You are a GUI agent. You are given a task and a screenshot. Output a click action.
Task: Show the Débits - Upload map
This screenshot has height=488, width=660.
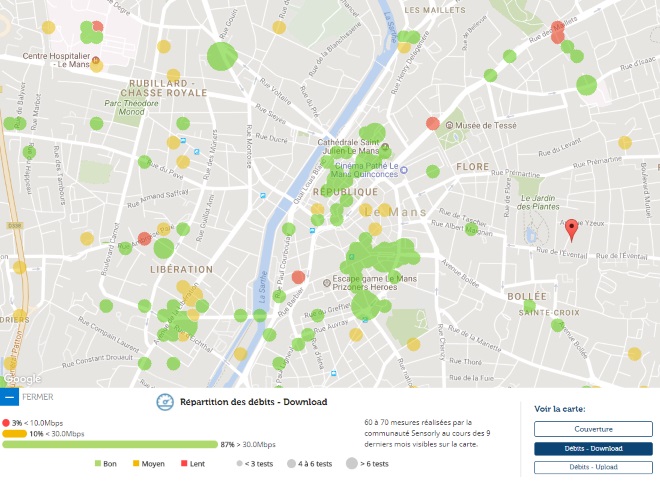[x=592, y=467]
